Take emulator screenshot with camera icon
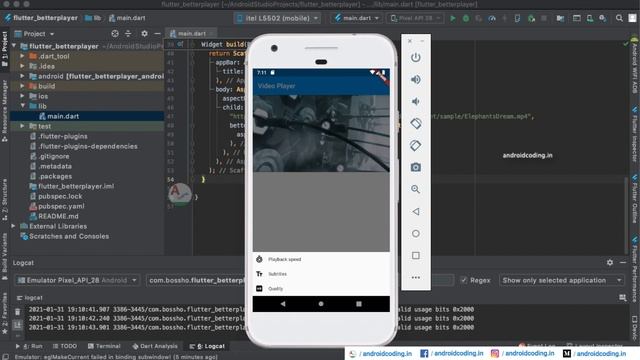Screen dimensions: 640x360 416,167
